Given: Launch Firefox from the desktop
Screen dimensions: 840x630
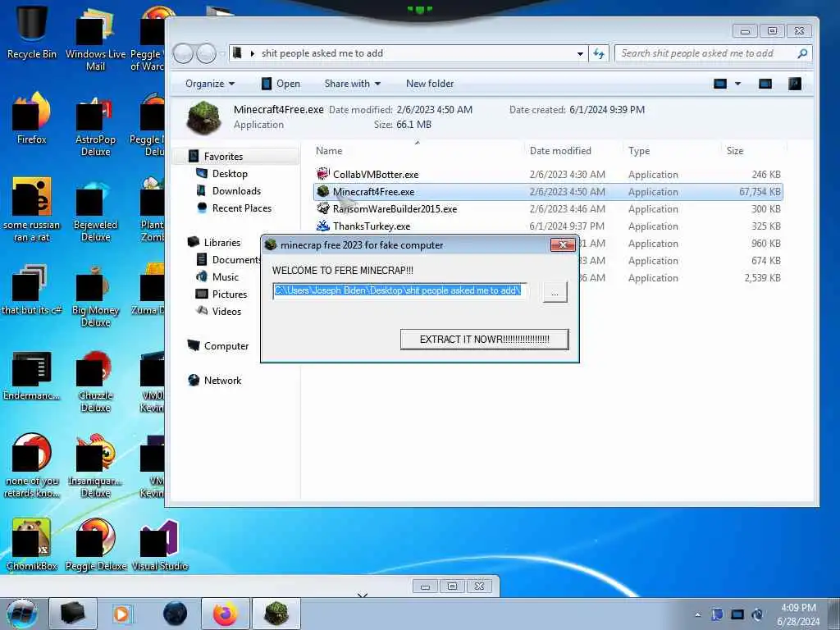Looking at the screenshot, I should click(32, 118).
